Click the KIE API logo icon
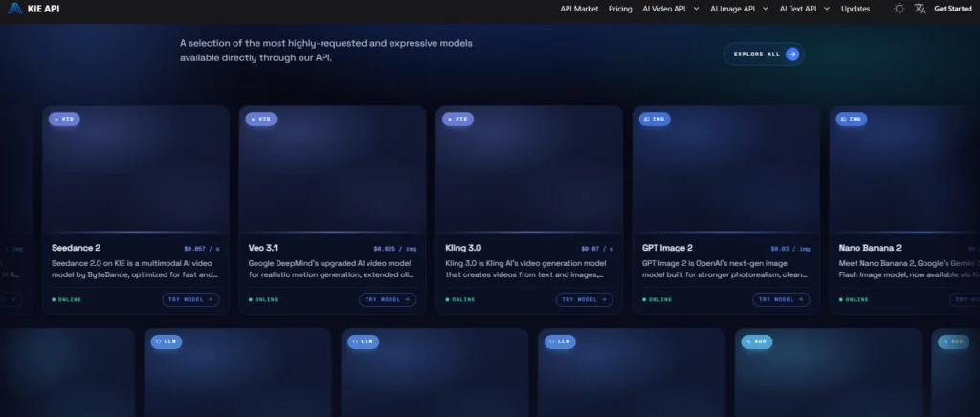The width and height of the screenshot is (980, 417). pos(14,9)
